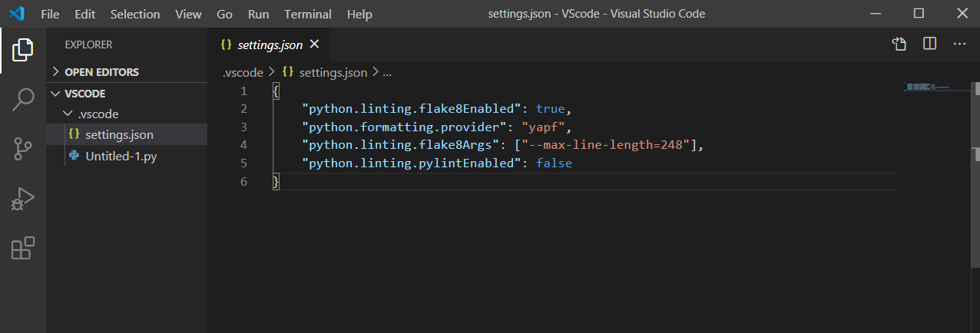Open the Search view icon

click(23, 99)
